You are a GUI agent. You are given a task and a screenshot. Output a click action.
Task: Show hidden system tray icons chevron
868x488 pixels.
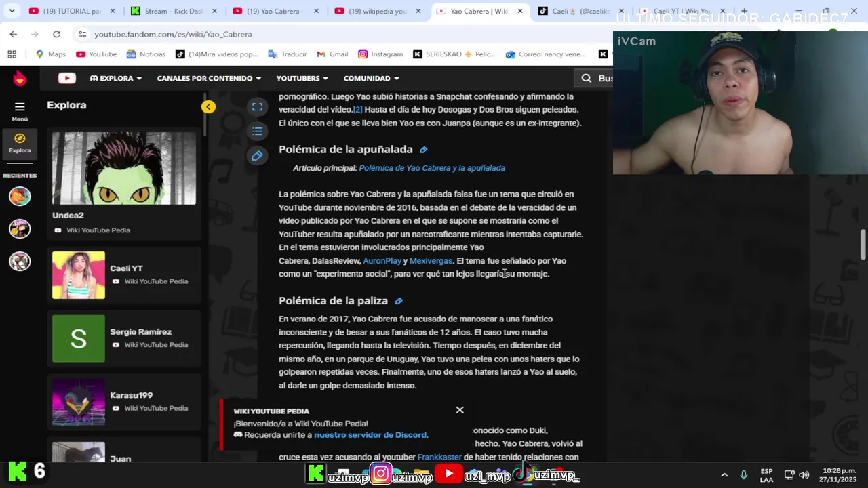(724, 475)
